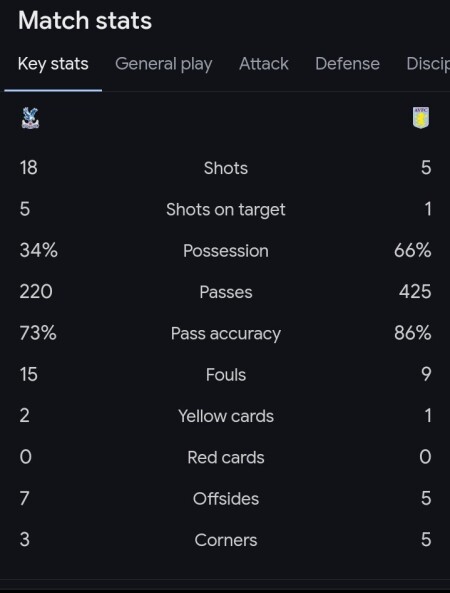
Task: Click the Crystal Palace team crest
Action: (30, 118)
